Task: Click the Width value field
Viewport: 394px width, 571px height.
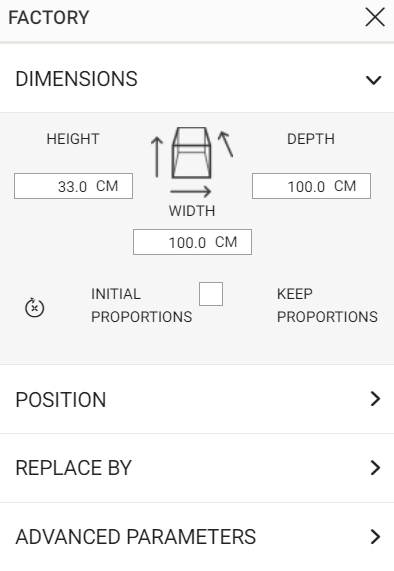Action: 192,242
